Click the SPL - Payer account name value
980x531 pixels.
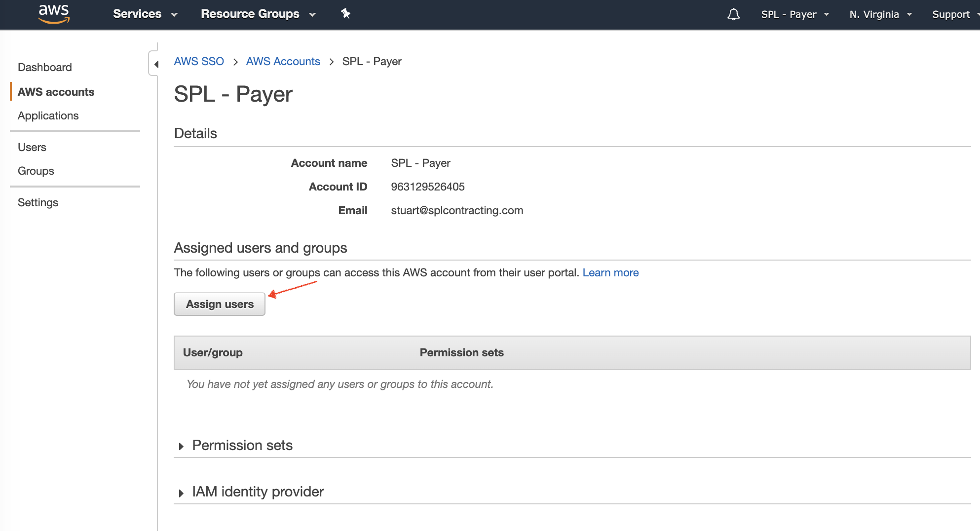point(420,163)
